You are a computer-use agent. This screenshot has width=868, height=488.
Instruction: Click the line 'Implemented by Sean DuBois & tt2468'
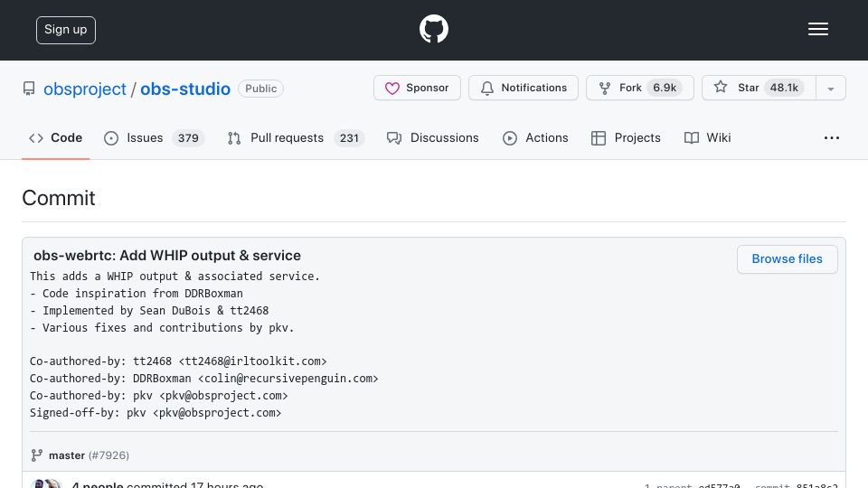click(x=149, y=310)
